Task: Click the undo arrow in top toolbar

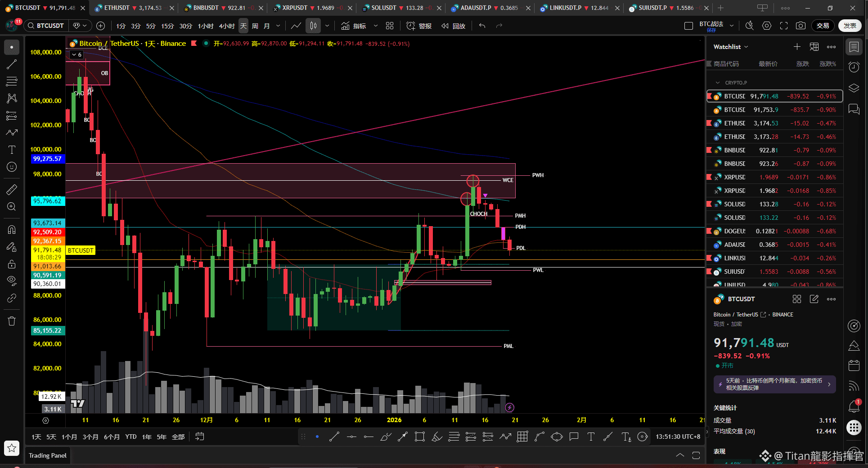Action: [482, 26]
